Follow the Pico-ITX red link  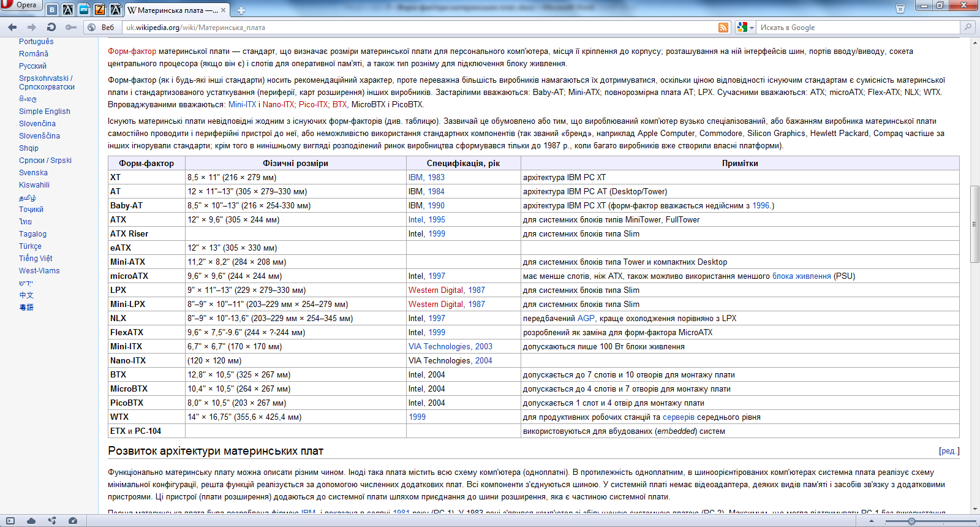(x=313, y=105)
